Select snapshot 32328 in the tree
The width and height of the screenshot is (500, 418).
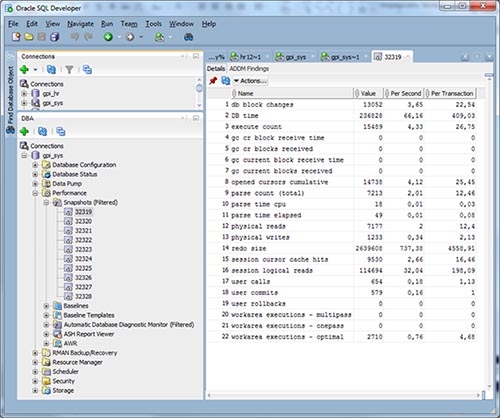pyautogui.click(x=83, y=296)
